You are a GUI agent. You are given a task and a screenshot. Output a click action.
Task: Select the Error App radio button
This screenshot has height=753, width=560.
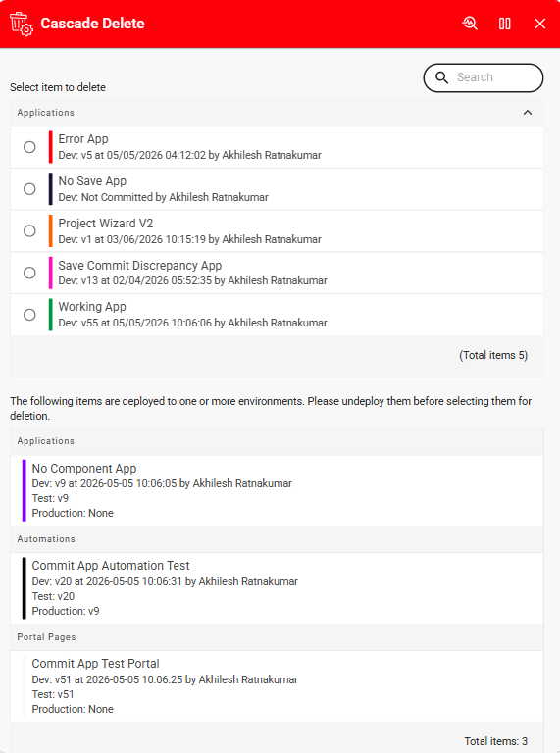(29, 147)
